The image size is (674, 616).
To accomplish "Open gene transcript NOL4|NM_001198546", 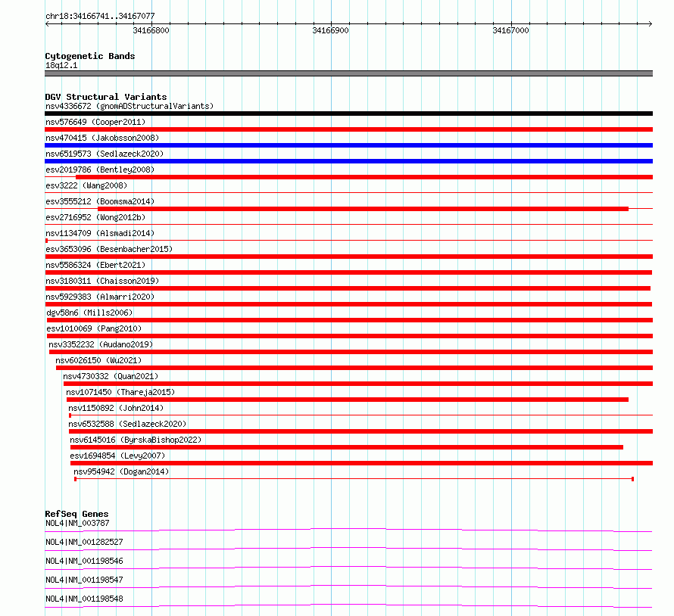I will tap(84, 561).
